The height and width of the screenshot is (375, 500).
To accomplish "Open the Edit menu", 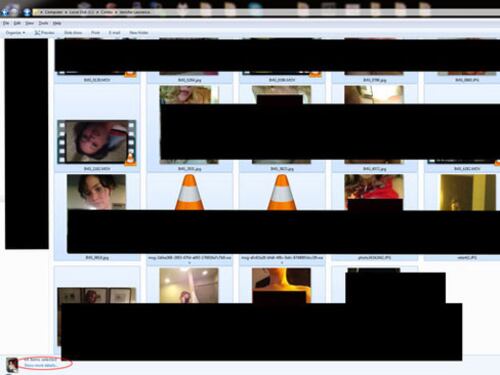I will point(17,23).
